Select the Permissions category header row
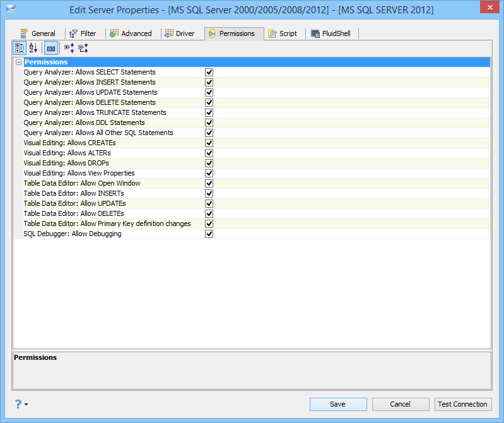 point(257,62)
